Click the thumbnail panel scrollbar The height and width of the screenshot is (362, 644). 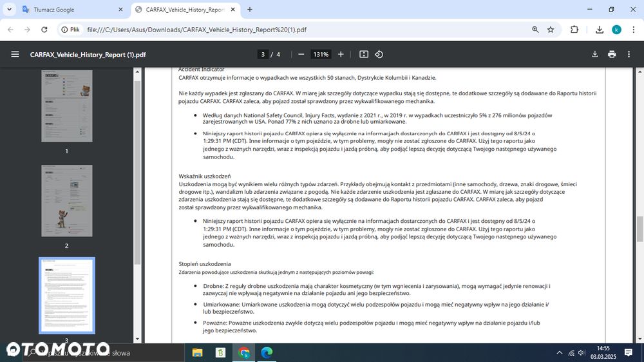click(137, 173)
